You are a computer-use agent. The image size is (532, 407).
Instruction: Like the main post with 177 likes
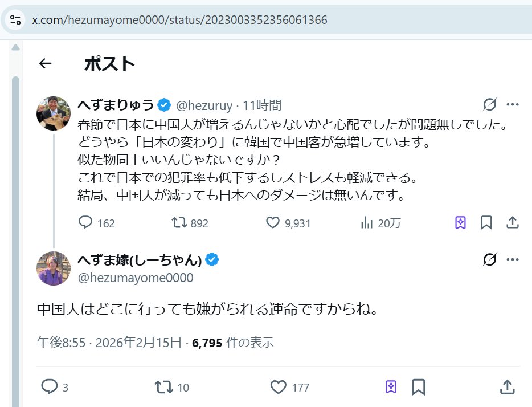pos(279,388)
